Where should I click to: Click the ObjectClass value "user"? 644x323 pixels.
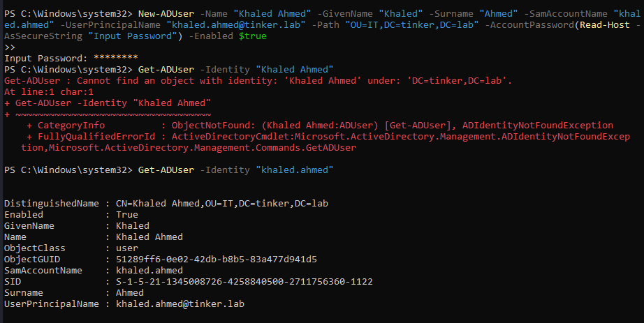tap(126, 248)
